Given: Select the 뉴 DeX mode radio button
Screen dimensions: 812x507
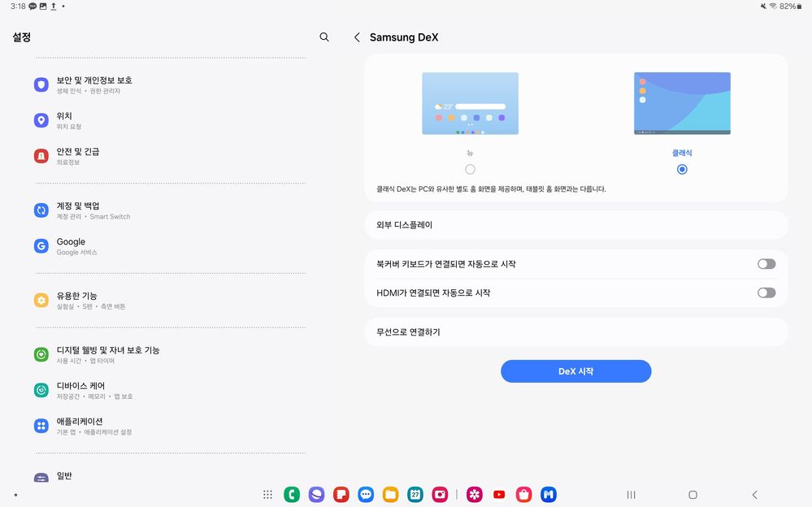Looking at the screenshot, I should [x=471, y=169].
